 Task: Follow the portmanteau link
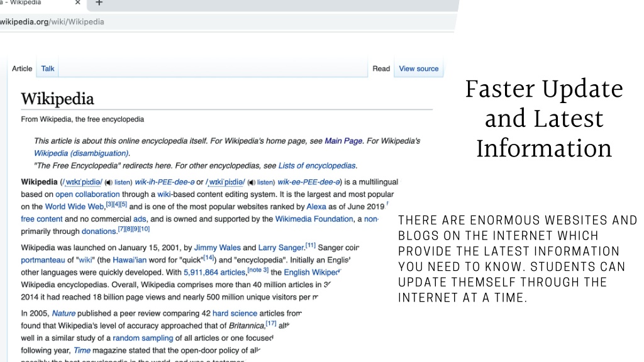43,260
